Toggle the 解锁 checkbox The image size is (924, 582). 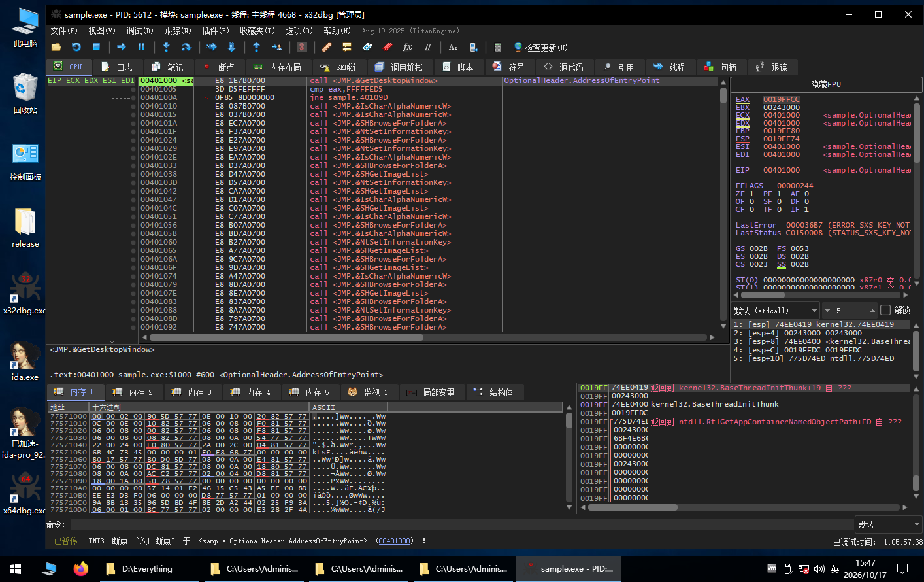point(885,310)
